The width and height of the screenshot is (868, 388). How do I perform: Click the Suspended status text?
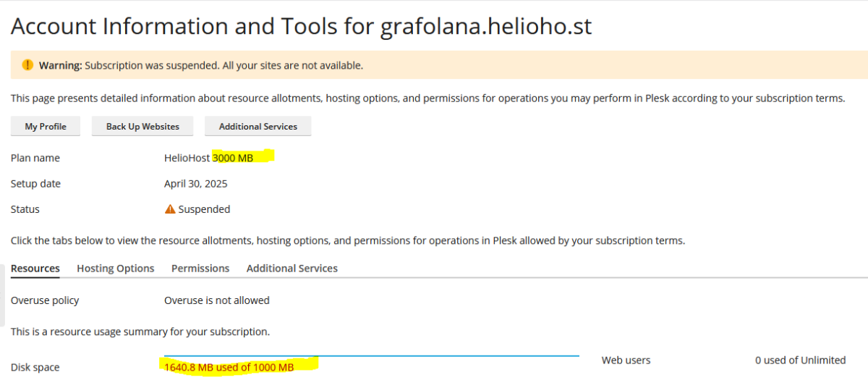point(204,209)
